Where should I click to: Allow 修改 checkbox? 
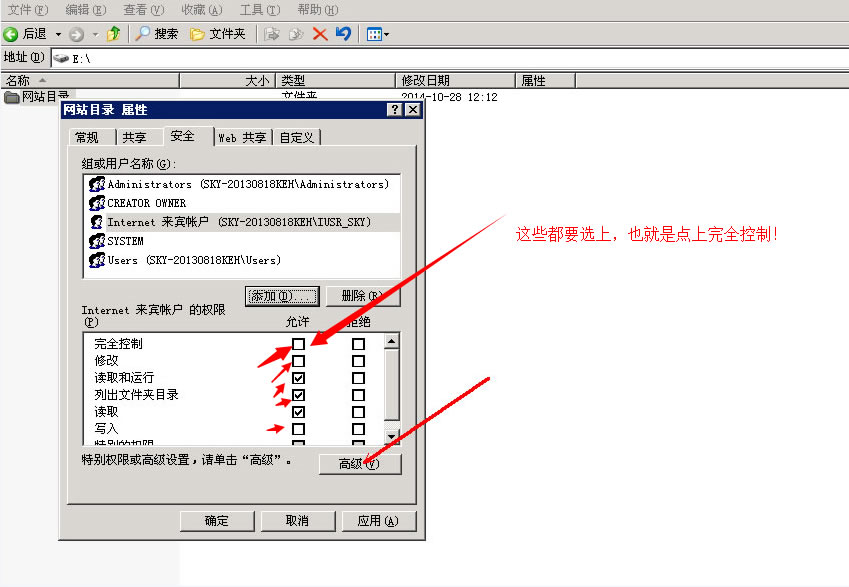pos(298,361)
